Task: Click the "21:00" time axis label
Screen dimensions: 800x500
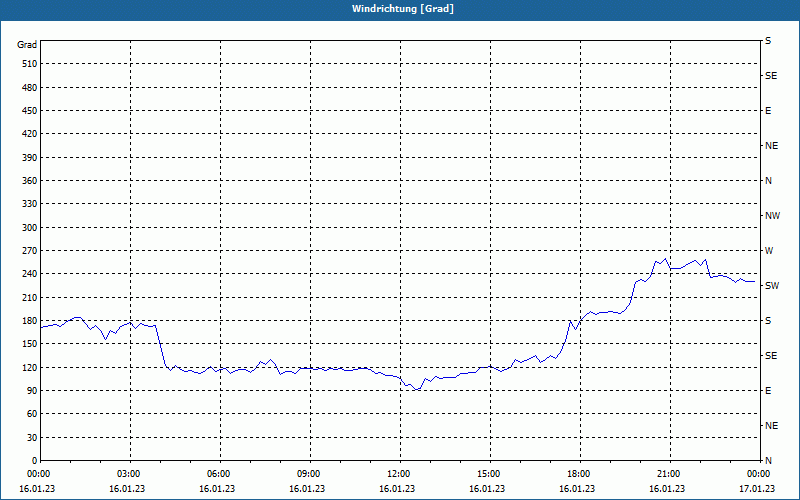Action: click(x=670, y=474)
